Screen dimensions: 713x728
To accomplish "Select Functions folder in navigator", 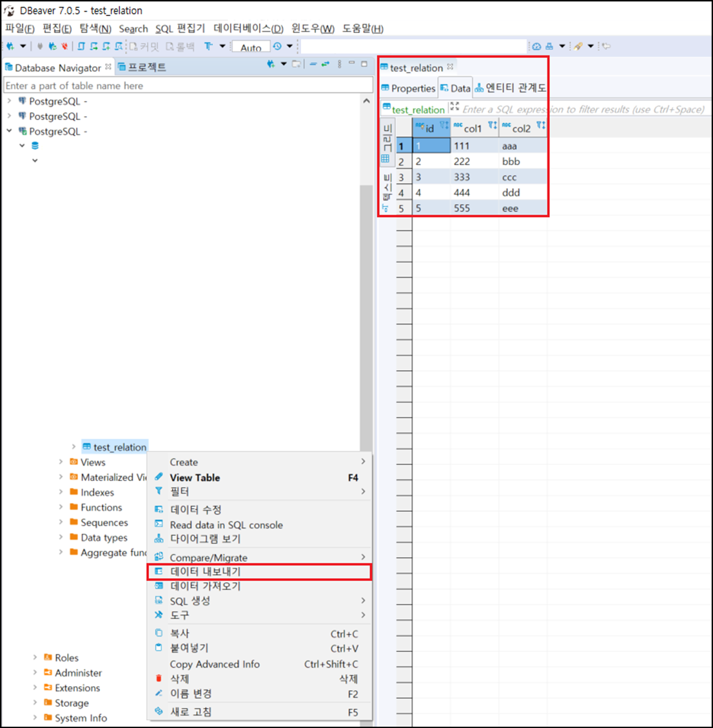I will (x=101, y=507).
